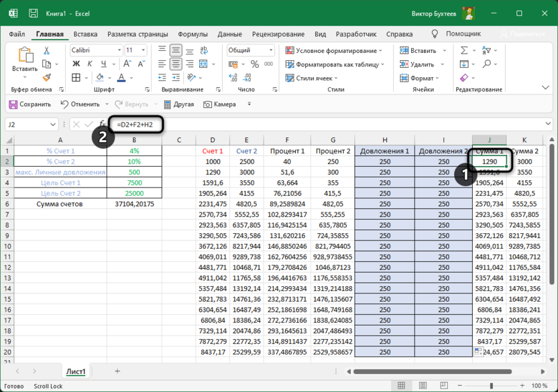Click the Cut scissors icon
558x392 pixels.
click(x=47, y=50)
